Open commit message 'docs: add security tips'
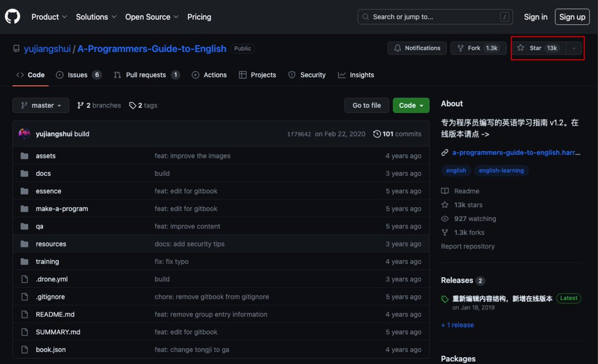 coord(189,244)
